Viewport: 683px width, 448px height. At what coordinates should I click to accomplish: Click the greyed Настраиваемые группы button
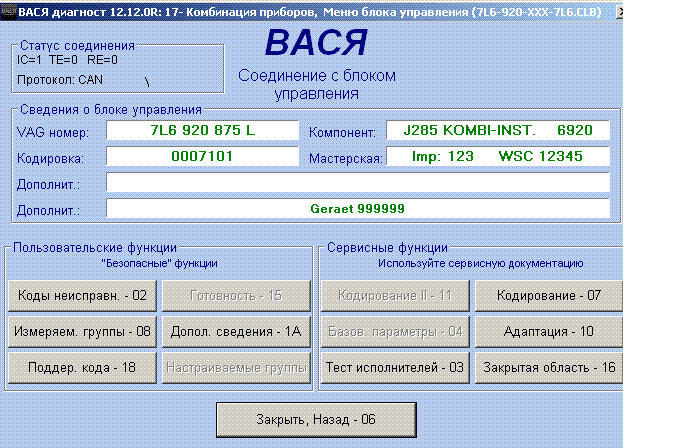click(236, 368)
